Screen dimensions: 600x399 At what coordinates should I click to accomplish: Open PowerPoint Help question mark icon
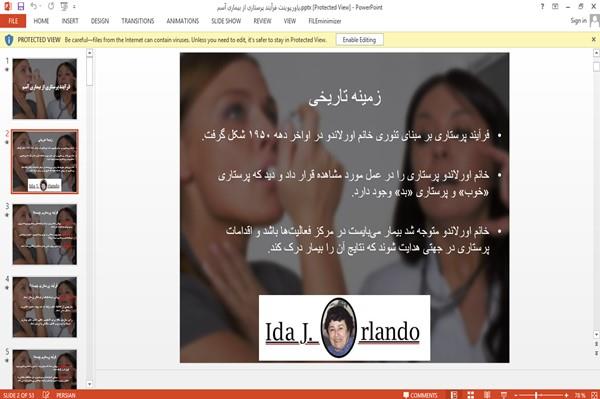(542, 7)
